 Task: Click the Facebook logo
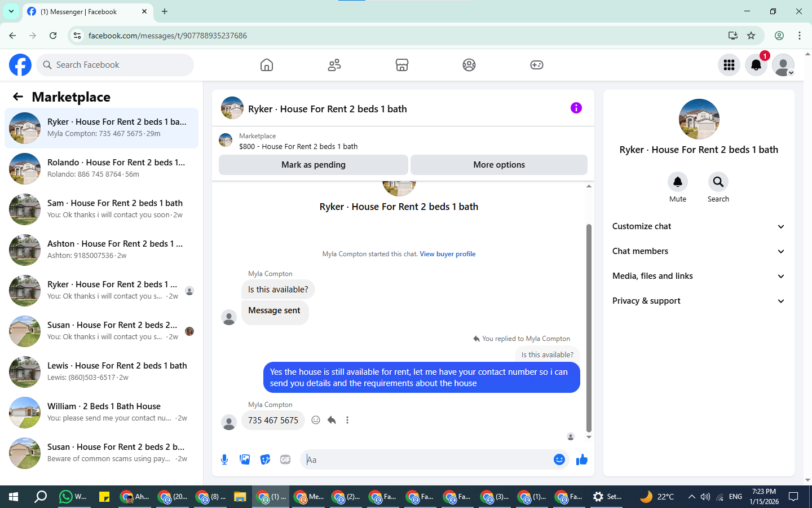[20, 65]
